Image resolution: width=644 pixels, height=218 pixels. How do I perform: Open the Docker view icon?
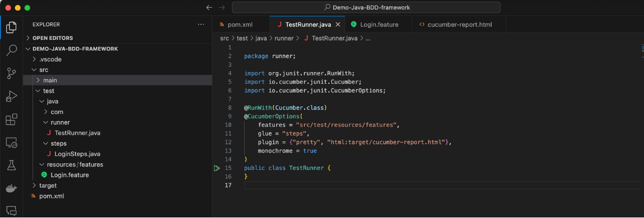tap(12, 188)
